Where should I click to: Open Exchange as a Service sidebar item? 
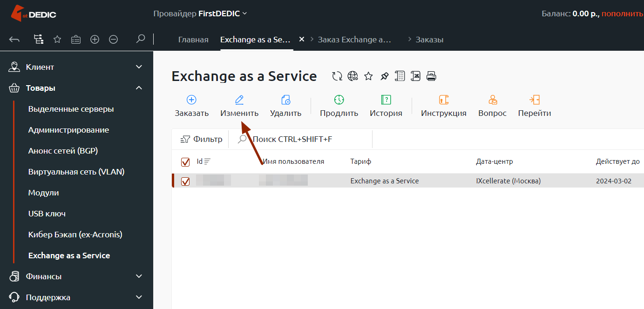tap(69, 255)
